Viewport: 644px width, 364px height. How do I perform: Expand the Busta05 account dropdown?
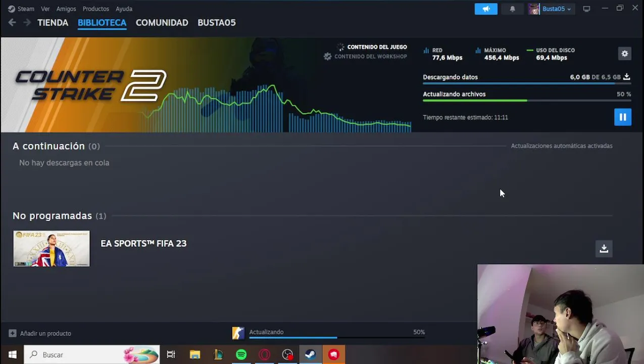[x=557, y=9]
